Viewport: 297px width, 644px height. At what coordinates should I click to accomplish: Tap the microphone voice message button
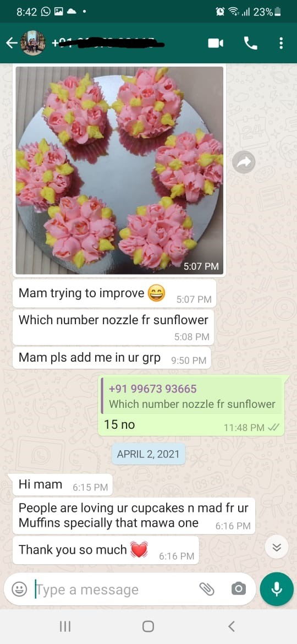[x=277, y=589]
